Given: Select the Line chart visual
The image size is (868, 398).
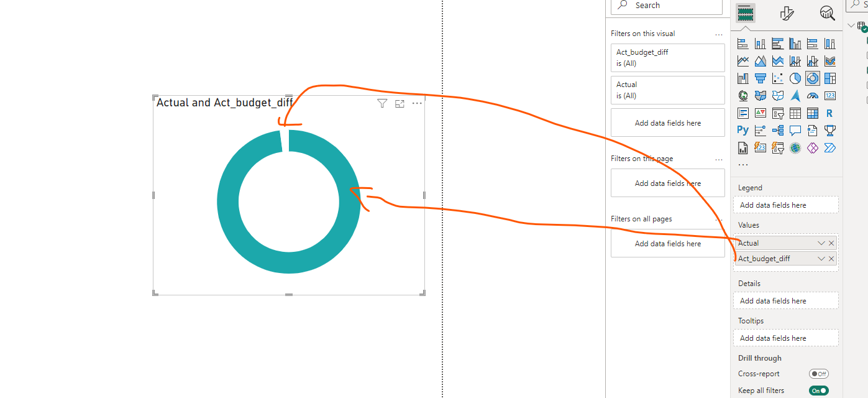Looking at the screenshot, I should [742, 61].
